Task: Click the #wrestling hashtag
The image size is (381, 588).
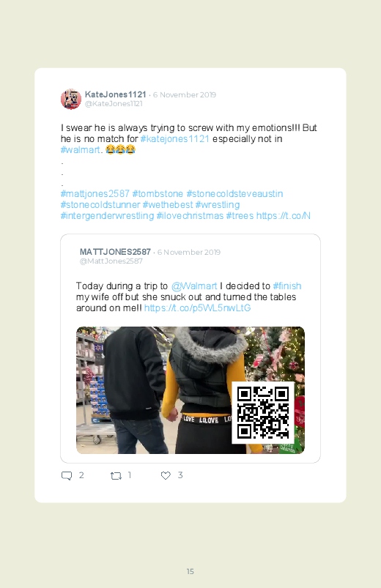Action: pyautogui.click(x=218, y=205)
